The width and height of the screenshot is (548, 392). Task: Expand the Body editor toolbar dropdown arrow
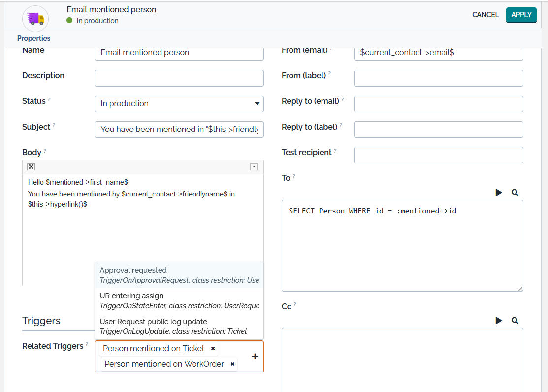pos(254,167)
